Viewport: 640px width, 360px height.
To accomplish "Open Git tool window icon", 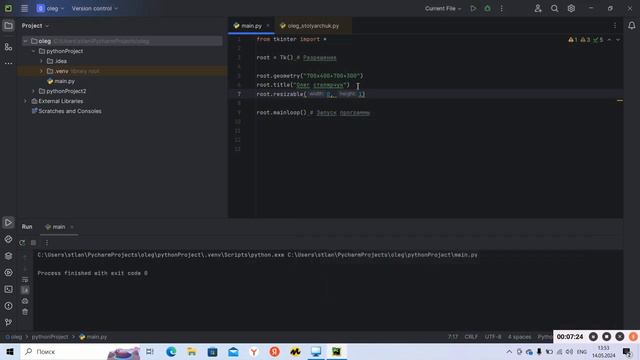I will point(8,322).
